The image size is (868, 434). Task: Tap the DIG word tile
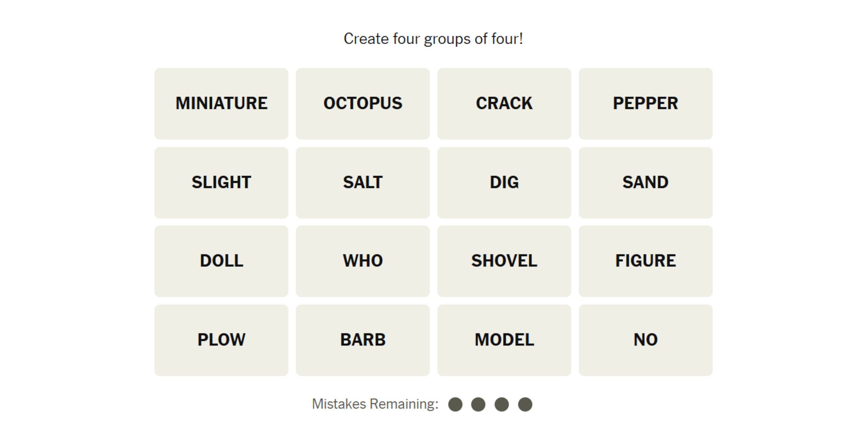(504, 182)
